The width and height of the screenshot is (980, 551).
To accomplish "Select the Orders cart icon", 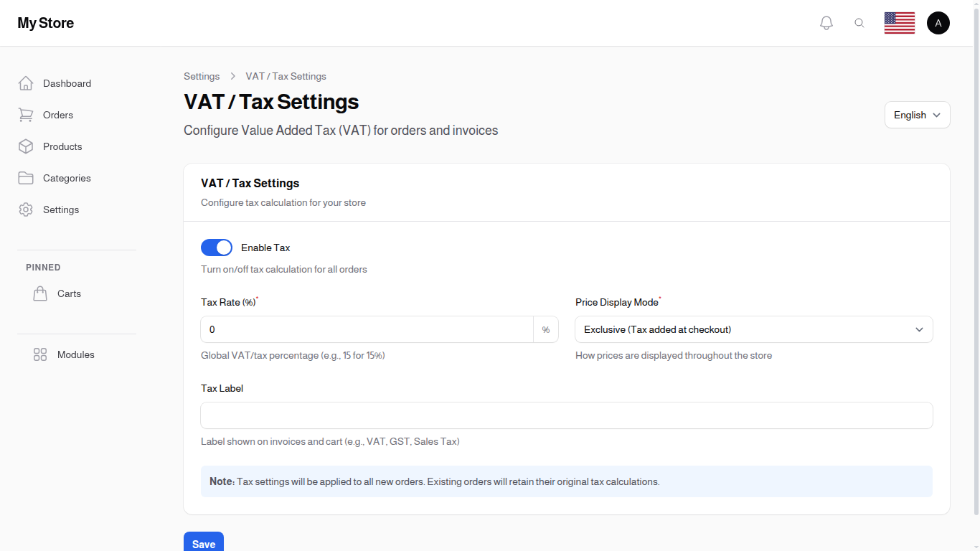I will [26, 115].
